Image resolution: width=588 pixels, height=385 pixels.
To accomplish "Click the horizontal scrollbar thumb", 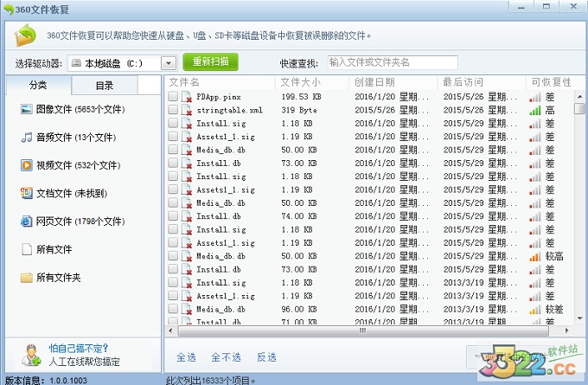I will point(363,331).
